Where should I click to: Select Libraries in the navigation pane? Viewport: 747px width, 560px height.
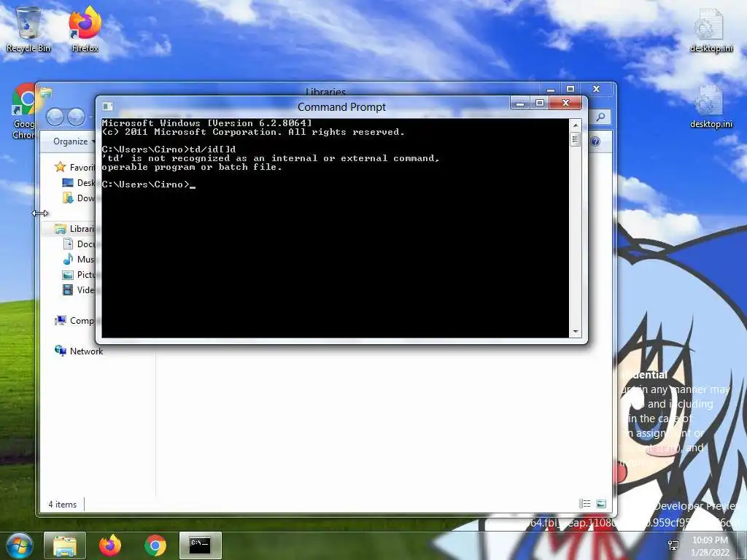(75, 228)
